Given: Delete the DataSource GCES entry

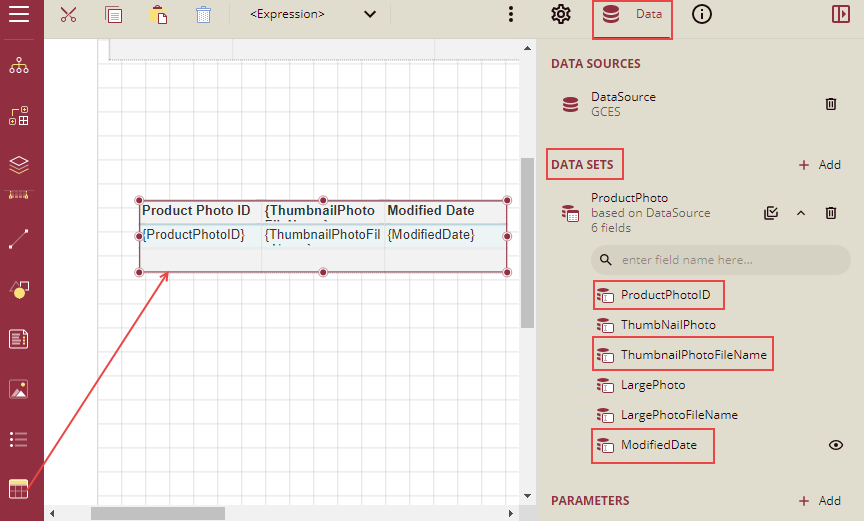Looking at the screenshot, I should click(831, 104).
